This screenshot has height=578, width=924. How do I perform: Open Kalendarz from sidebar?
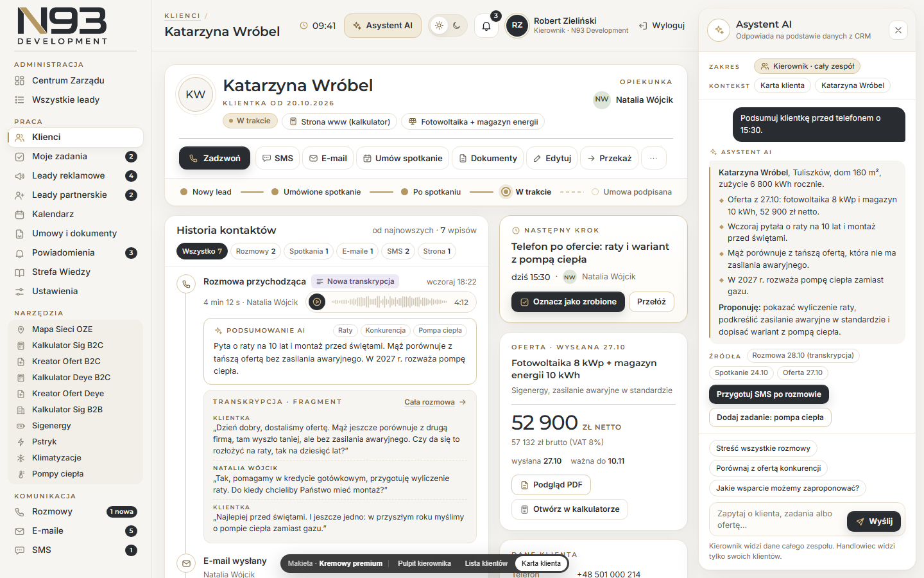75,214
